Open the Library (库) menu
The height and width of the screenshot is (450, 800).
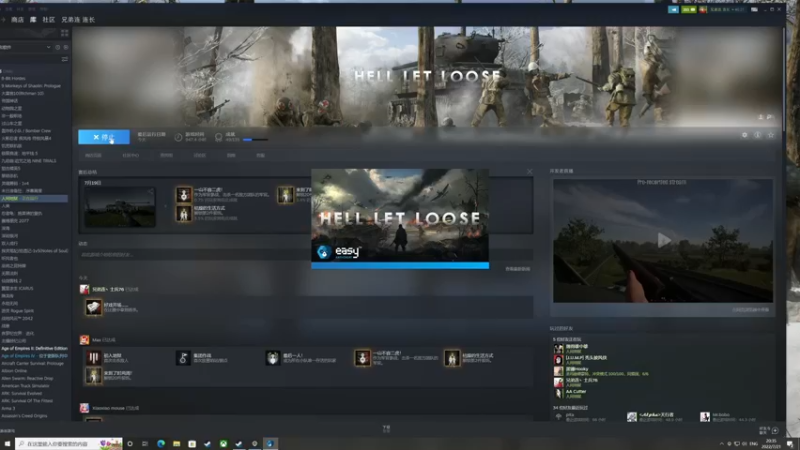(33, 20)
